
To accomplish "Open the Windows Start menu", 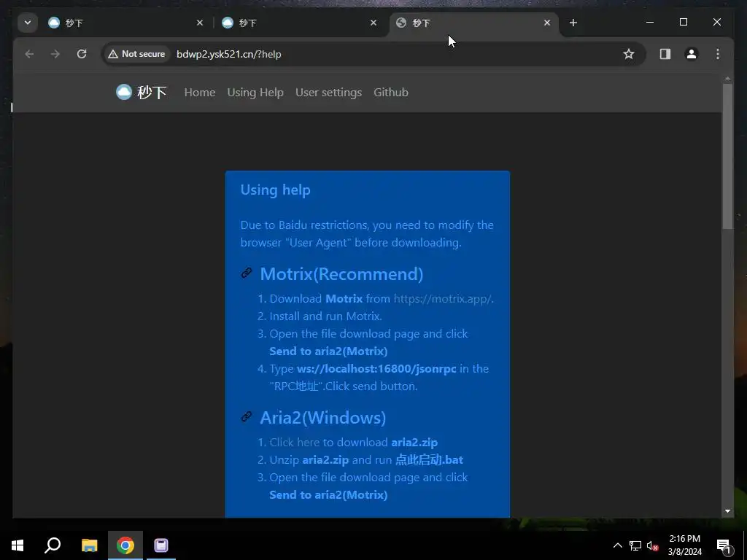I will point(18,545).
